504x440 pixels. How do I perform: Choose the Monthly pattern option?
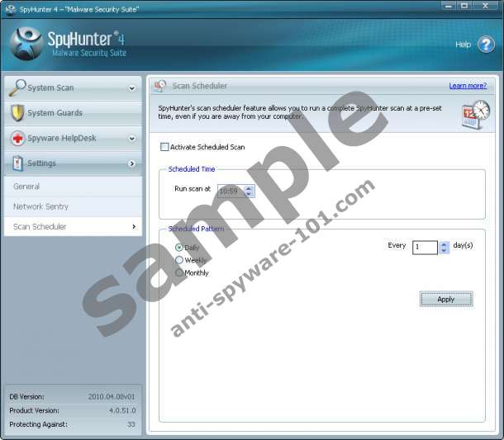click(x=179, y=272)
